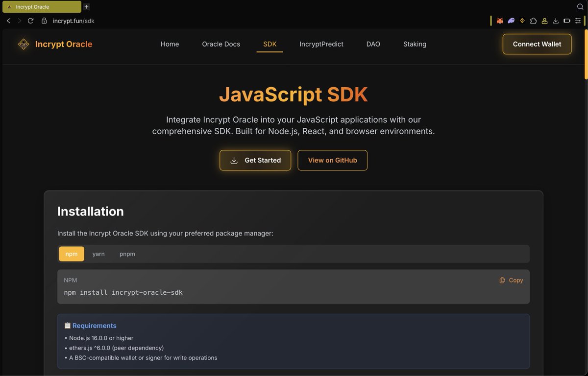Click the BSC-compatible wallet requirement line
Image resolution: width=588 pixels, height=376 pixels.
tap(141, 358)
